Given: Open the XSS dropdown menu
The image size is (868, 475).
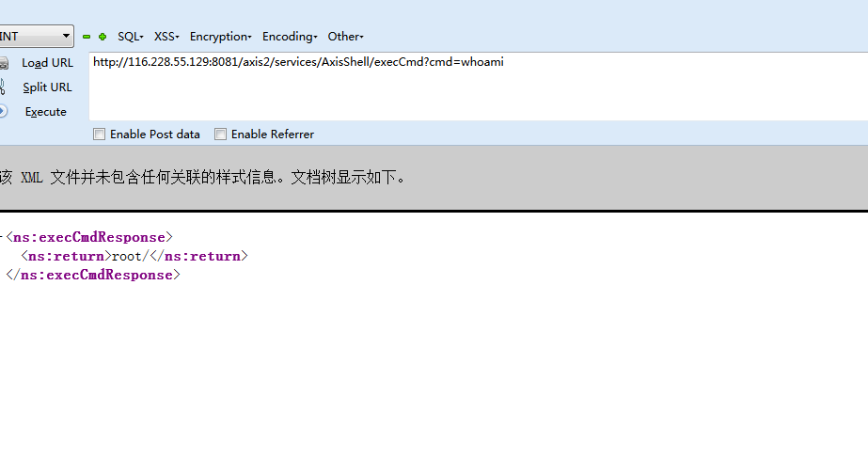Looking at the screenshot, I should tap(166, 37).
